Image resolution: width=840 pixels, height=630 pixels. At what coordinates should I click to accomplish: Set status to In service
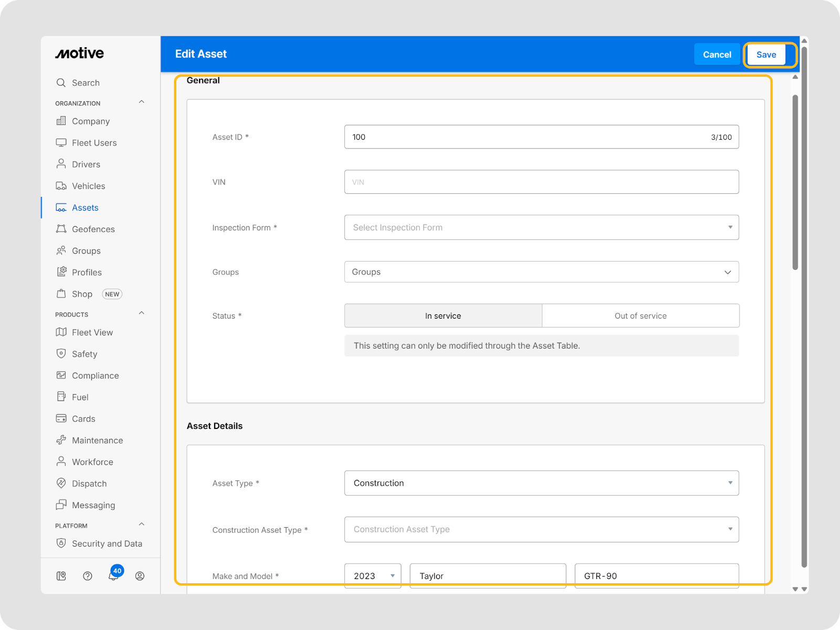443,316
